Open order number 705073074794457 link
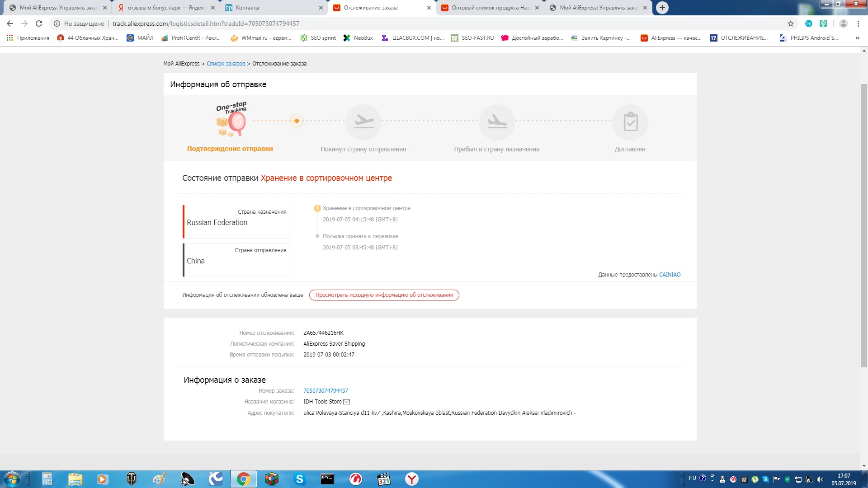The image size is (868, 488). 325,391
